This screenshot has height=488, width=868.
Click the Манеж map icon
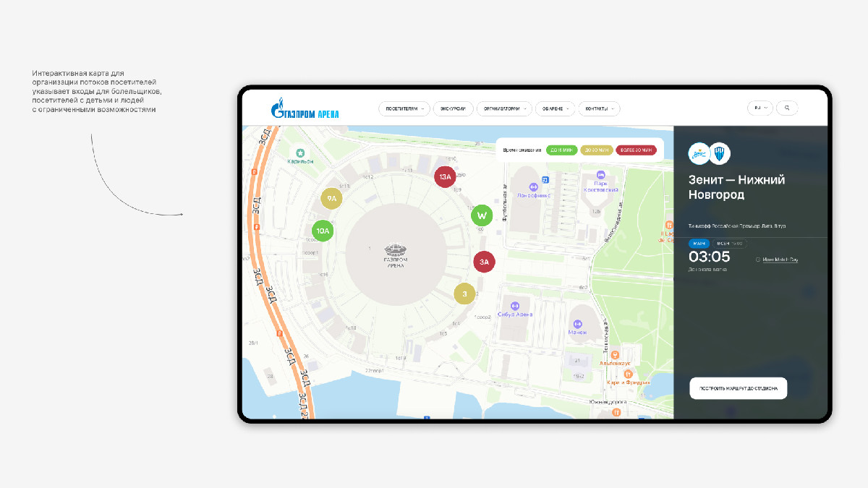(x=577, y=323)
